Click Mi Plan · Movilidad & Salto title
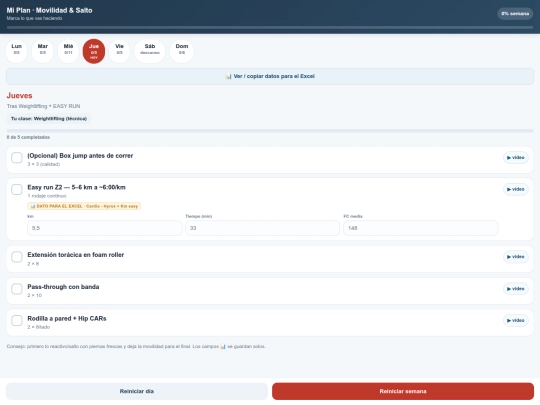Screen dimensions: 540x405 coord(49,10)
